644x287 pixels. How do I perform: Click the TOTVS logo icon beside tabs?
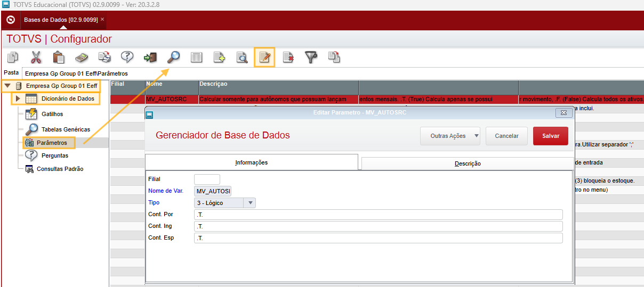pos(10,20)
